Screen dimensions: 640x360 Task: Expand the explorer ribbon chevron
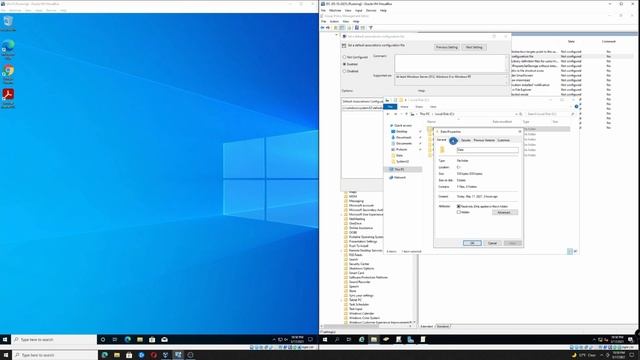pos(572,107)
